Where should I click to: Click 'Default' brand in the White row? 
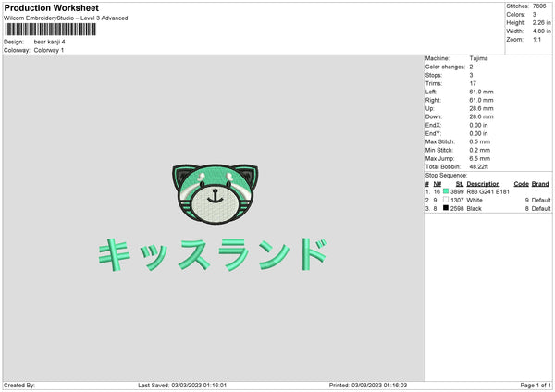(x=541, y=201)
